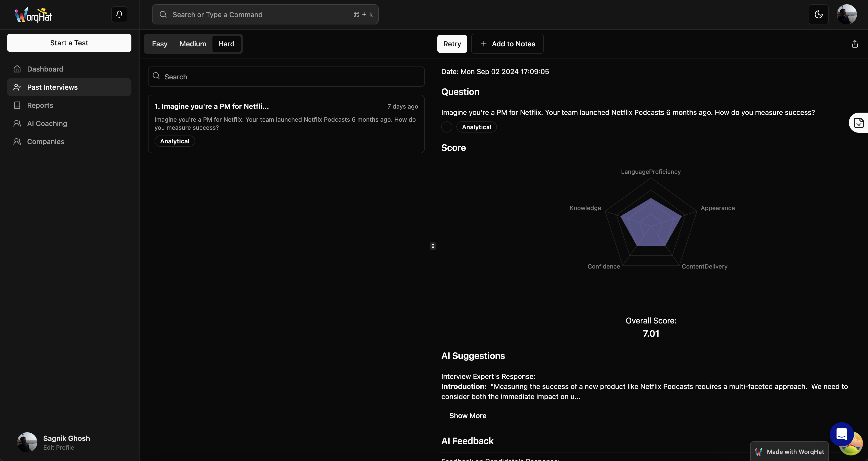868x461 pixels.
Task: Click the Reports book icon
Action: 17,105
